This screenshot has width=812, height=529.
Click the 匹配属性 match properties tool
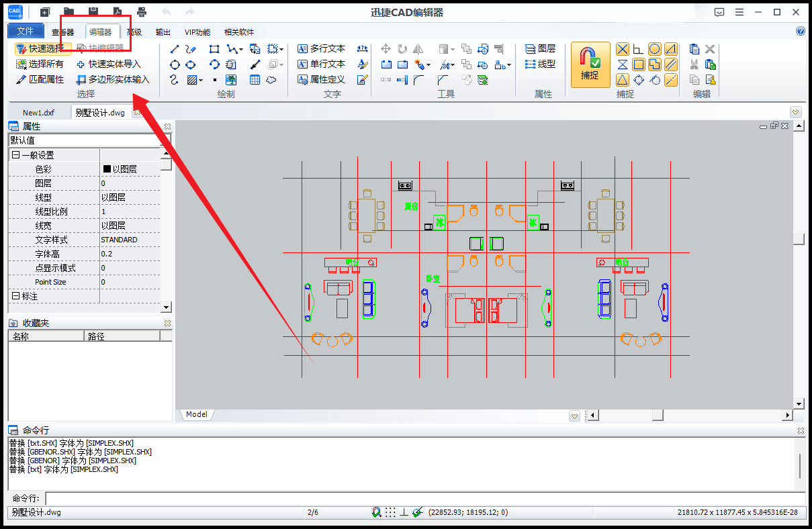coord(40,79)
